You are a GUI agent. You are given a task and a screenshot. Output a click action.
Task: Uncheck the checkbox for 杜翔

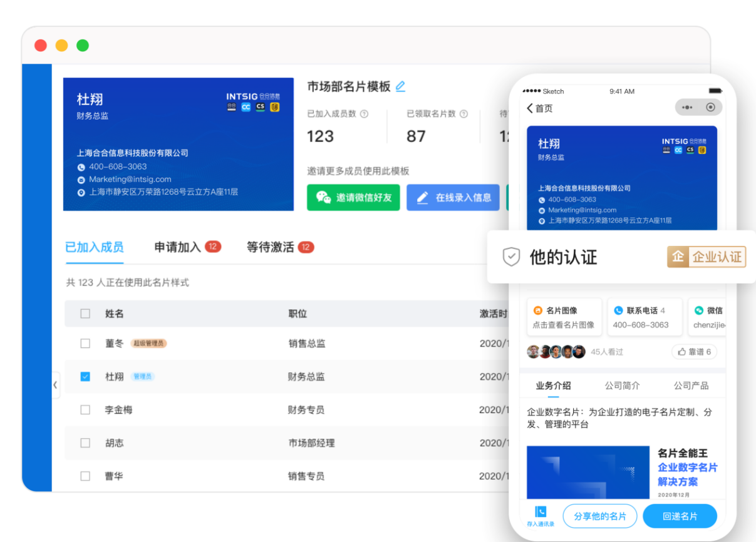click(x=85, y=377)
